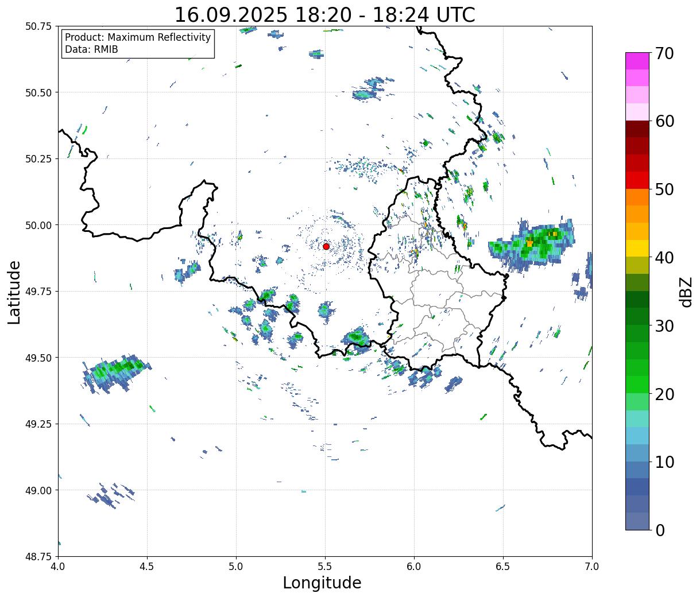Viewport: 700px width, 597px height.
Task: Click the latitude tick label 50.25
Action: pyautogui.click(x=38, y=159)
